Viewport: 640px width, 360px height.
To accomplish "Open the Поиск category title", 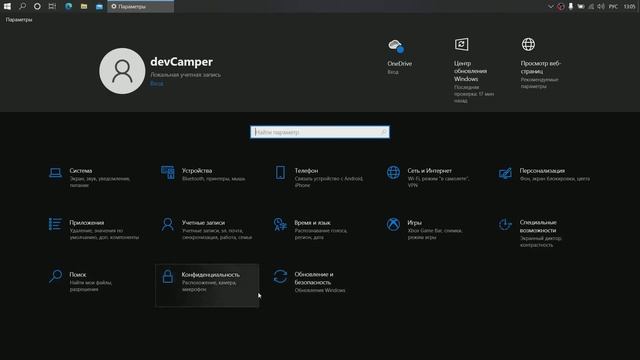I will 78,275.
